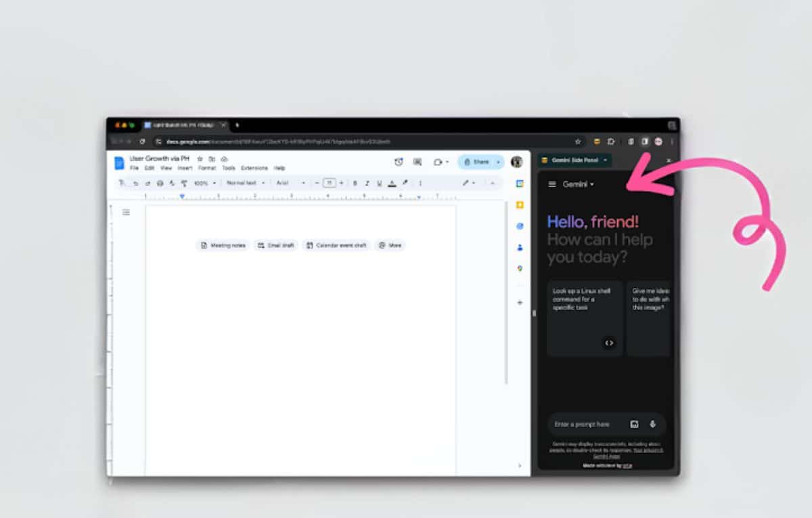Open Google Keep in the side rail

pos(520,204)
